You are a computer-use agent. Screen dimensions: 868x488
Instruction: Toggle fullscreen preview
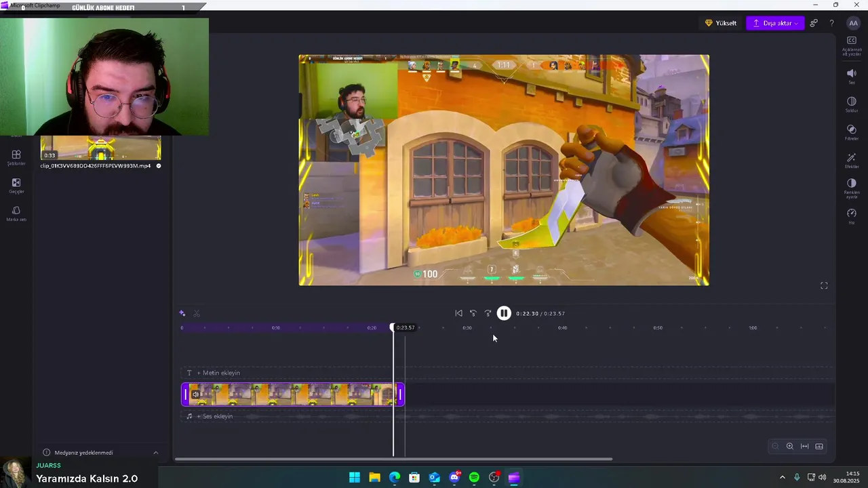(x=824, y=286)
